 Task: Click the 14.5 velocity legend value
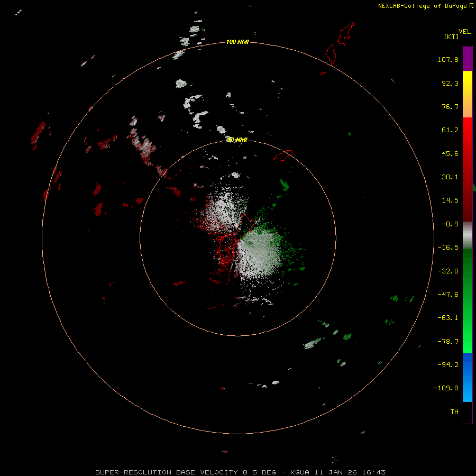tap(450, 200)
